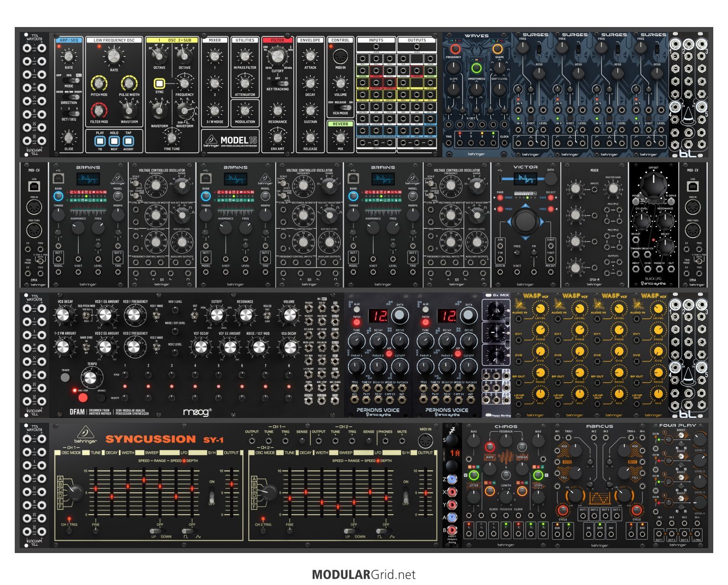Toggle the SEQ PITCH MOD switch on DFAM
This screenshot has height=585, width=728.
point(87,316)
